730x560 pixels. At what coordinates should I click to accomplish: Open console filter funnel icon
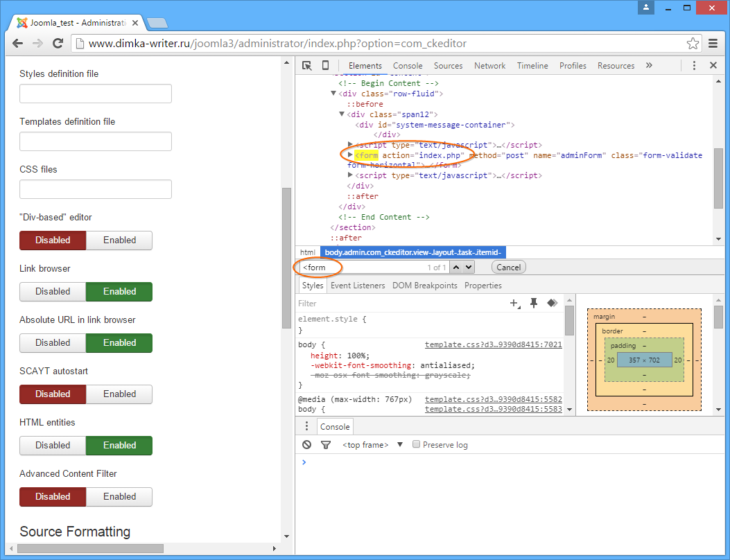[x=326, y=444]
